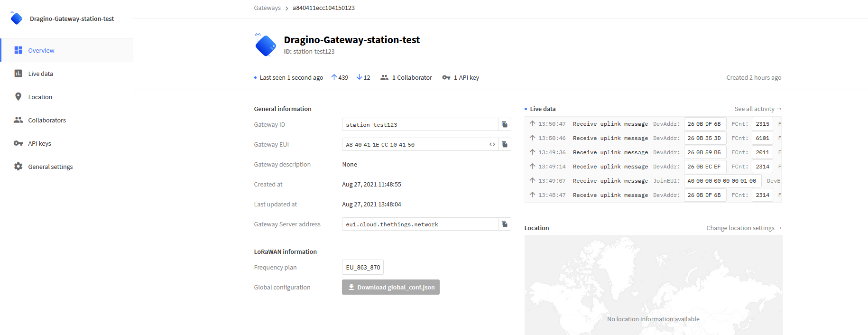868x335 pixels.
Task: Click the uplink arrow icon at 13:49:07
Action: tap(532, 180)
